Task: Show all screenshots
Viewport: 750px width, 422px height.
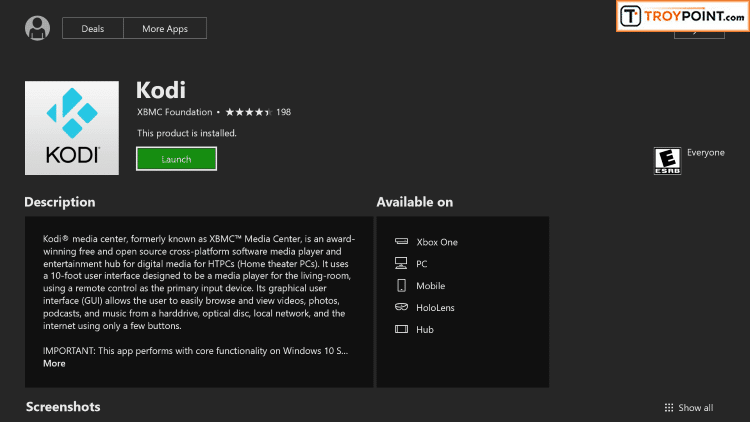Action: [x=695, y=408]
